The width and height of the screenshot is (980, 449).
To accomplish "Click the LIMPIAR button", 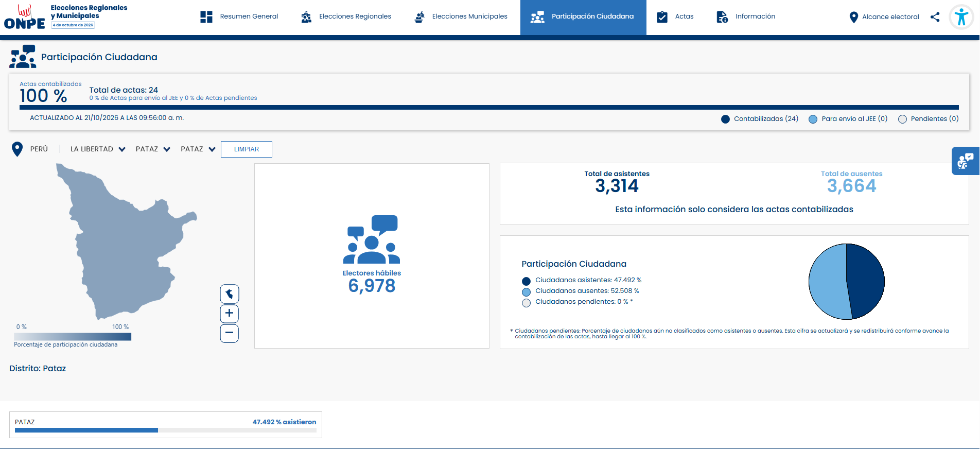I will click(247, 149).
